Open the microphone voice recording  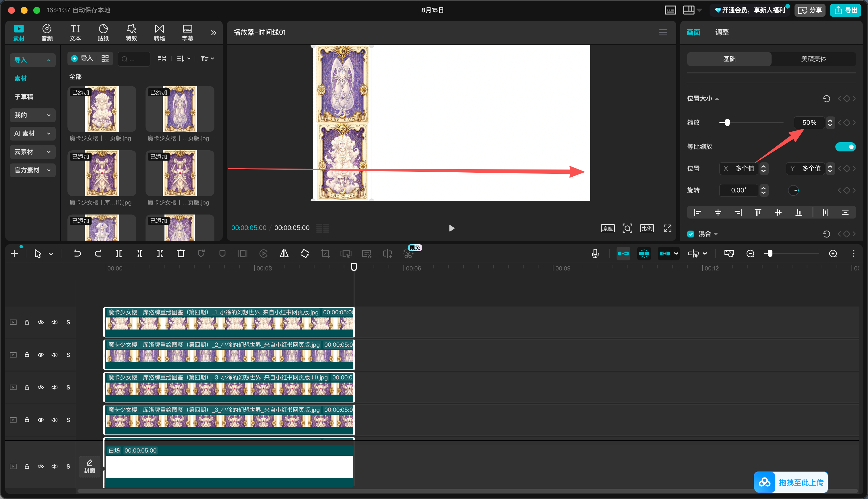click(x=595, y=254)
